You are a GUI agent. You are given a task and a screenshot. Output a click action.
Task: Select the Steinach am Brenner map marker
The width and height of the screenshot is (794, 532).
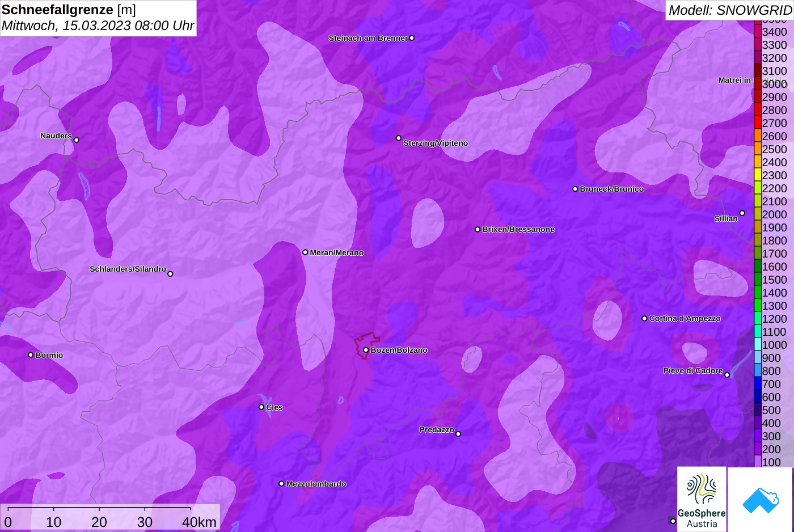coord(412,38)
